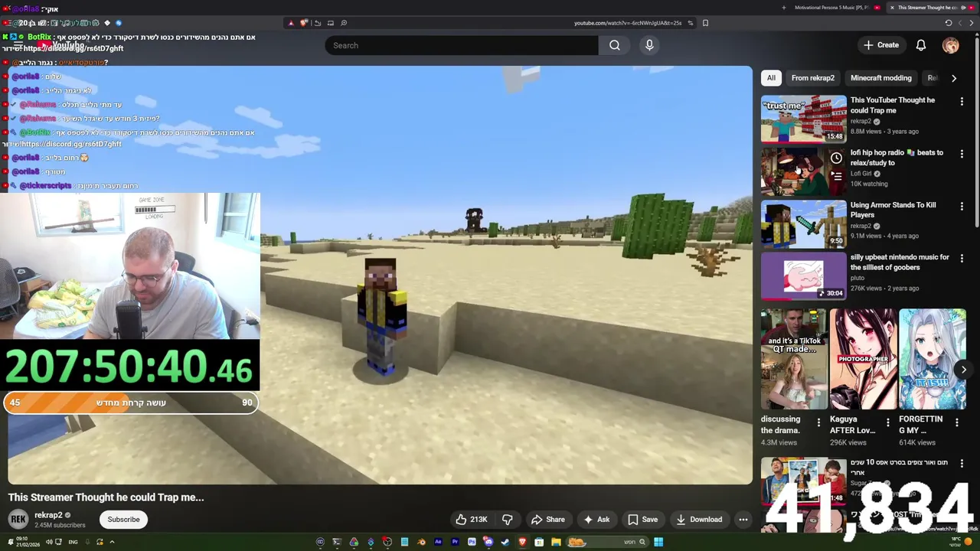The height and width of the screenshot is (551, 980).
Task: Expand hidden system tray icons
Action: 112,542
